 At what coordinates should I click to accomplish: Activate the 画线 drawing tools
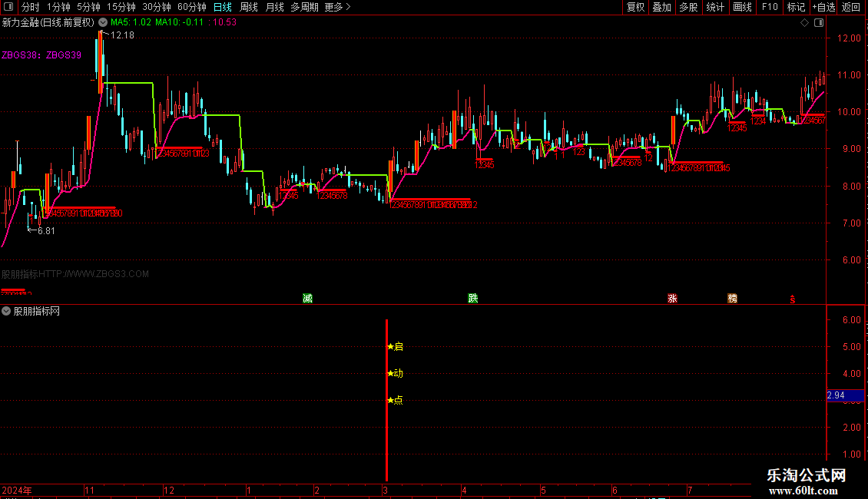click(742, 7)
